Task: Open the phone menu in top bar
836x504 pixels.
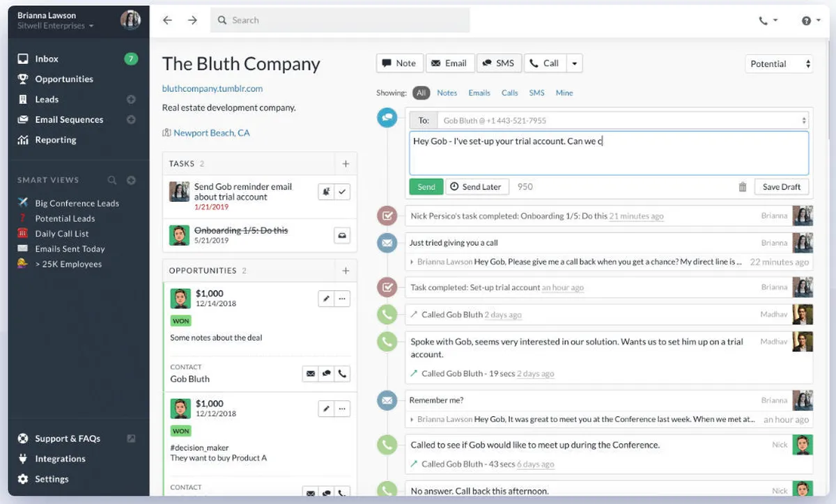Action: (768, 21)
